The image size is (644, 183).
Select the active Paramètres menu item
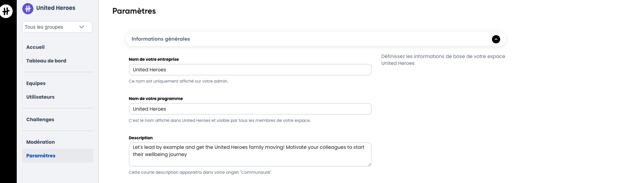click(x=58, y=156)
